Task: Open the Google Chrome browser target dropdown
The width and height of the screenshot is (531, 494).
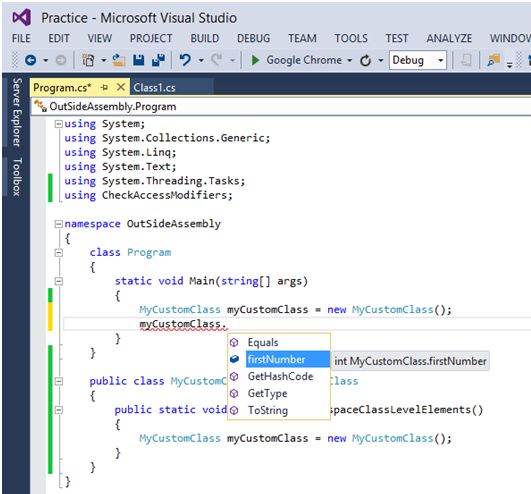Action: pyautogui.click(x=349, y=61)
